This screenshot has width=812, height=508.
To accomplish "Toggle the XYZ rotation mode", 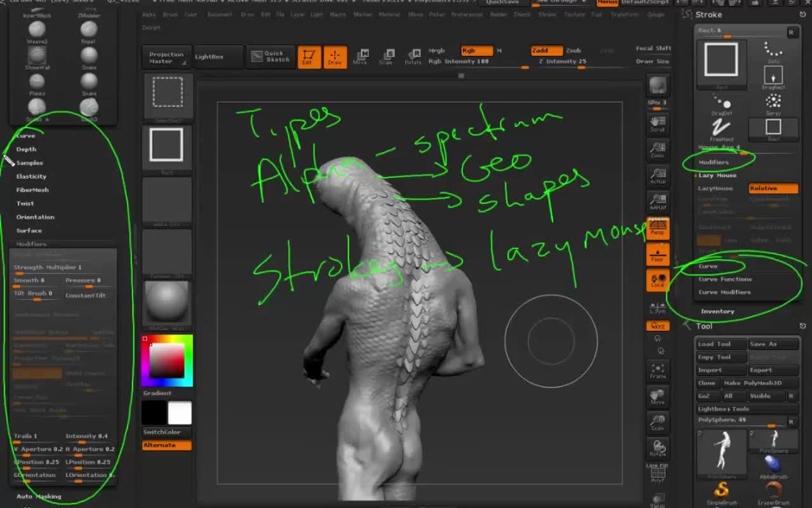I will [x=658, y=326].
